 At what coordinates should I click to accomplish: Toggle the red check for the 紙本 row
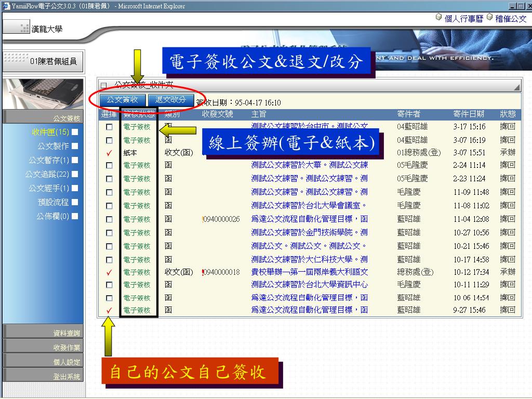coord(109,153)
